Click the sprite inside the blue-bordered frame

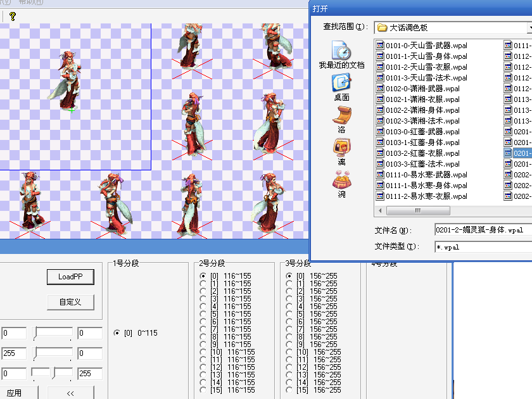tap(66, 80)
